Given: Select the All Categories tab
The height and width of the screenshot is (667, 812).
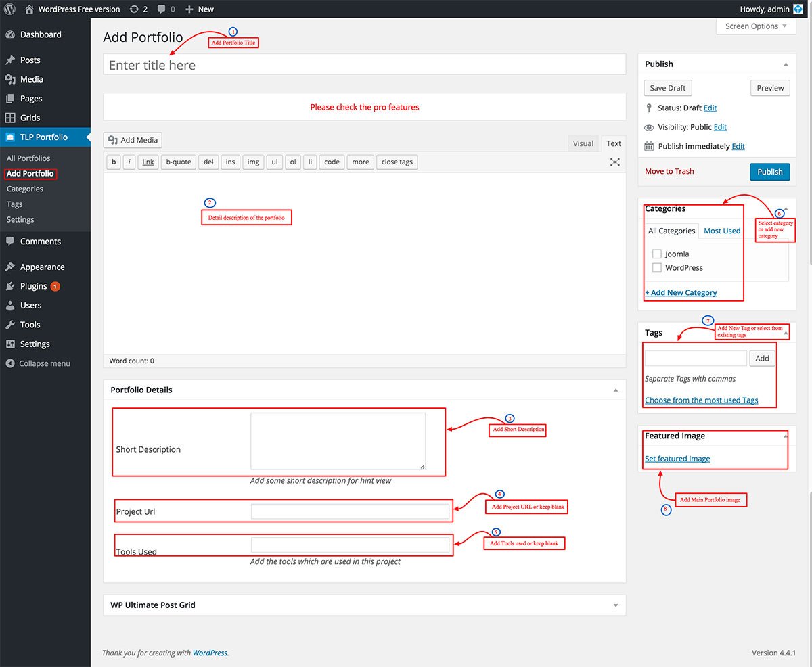Looking at the screenshot, I should [671, 231].
